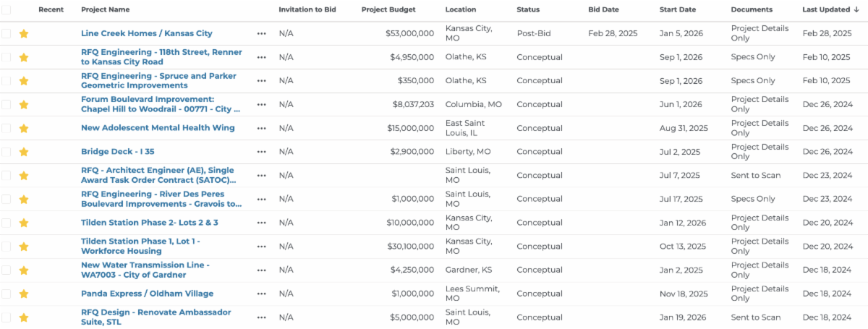Sort by Last Updated column arrow
Image resolution: width=868 pixels, height=329 pixels.
point(857,9)
